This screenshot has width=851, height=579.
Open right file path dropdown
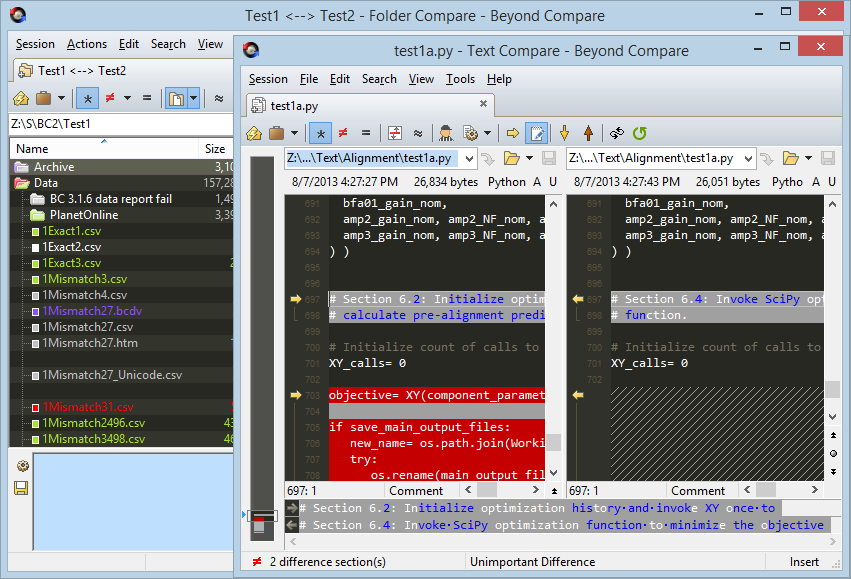[x=746, y=158]
